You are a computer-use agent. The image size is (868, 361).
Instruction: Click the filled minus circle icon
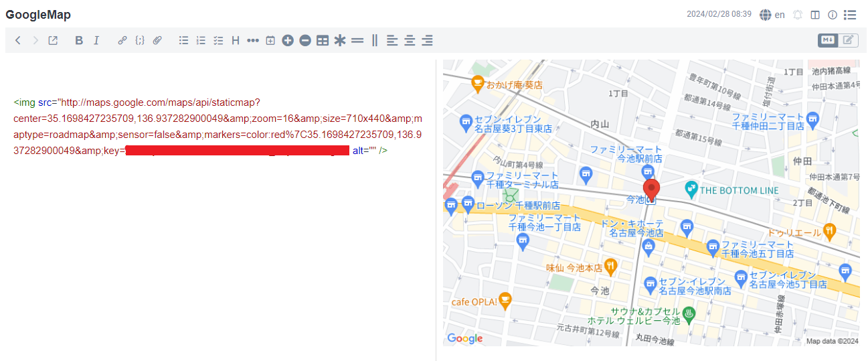305,40
